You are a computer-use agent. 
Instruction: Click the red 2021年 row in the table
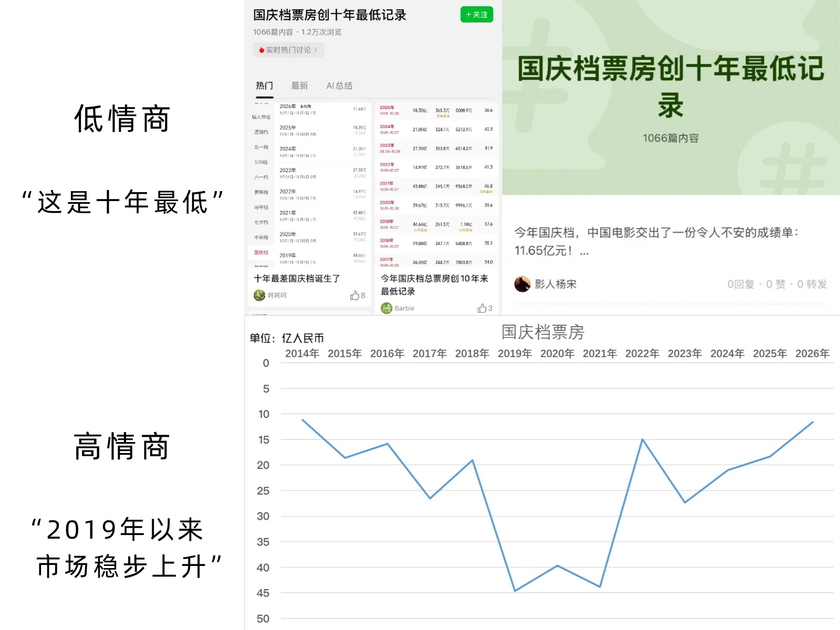click(x=436, y=186)
